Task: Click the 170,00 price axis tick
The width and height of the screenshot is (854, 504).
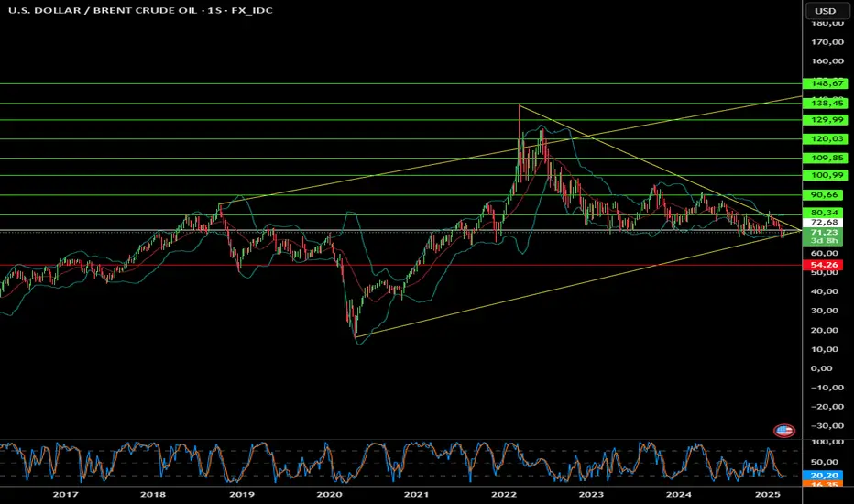Action: click(826, 42)
